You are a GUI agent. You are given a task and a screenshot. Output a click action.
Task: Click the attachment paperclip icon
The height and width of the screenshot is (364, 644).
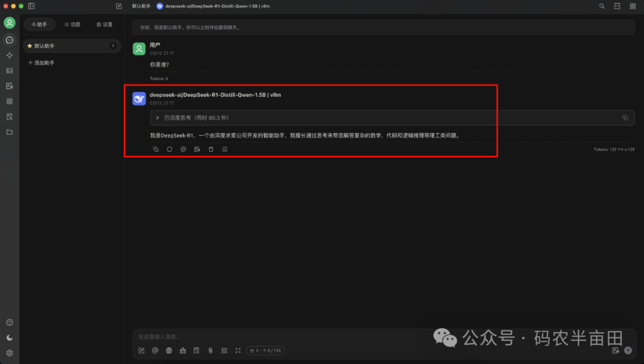[x=210, y=350]
